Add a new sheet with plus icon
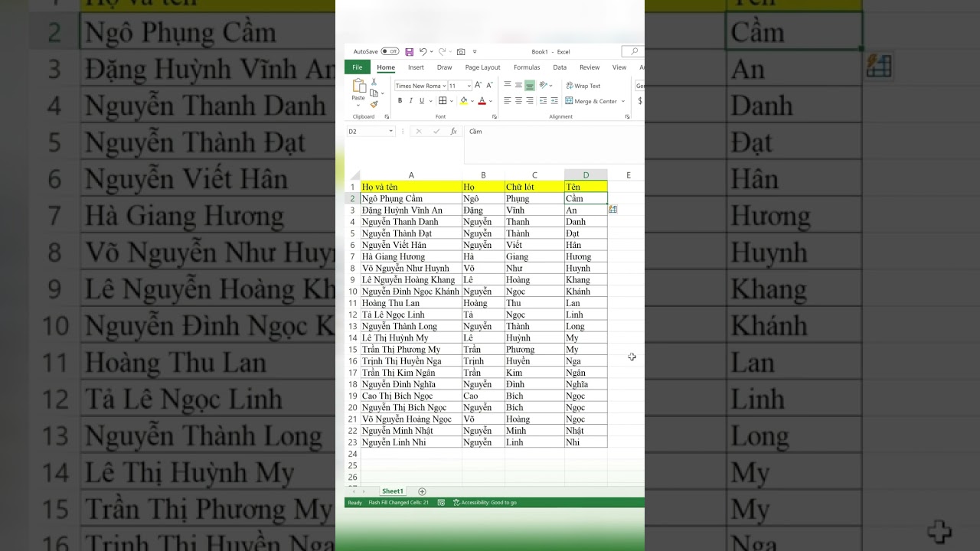This screenshot has height=551, width=980. (422, 491)
